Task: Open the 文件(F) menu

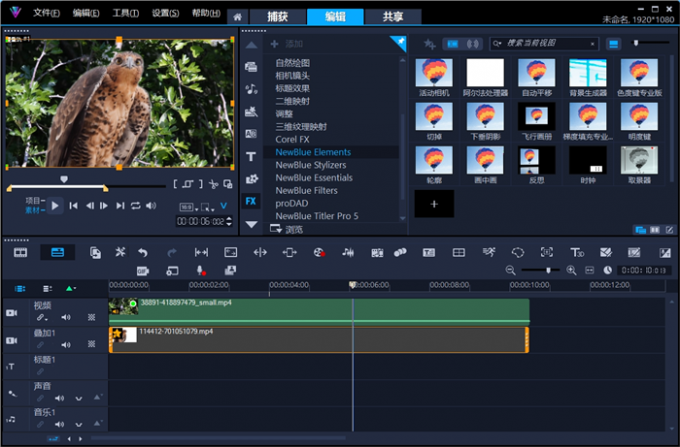Action: 45,14
